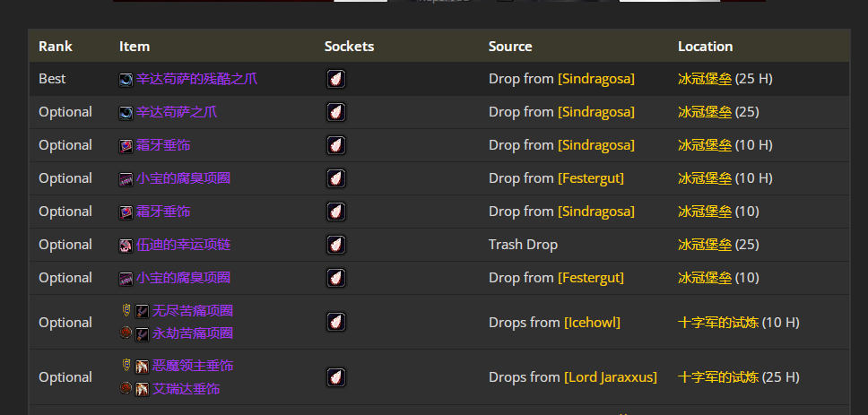868x415 pixels.
Task: Open the 辛达苟萨的残酷之爪 item link
Action: 196,79
